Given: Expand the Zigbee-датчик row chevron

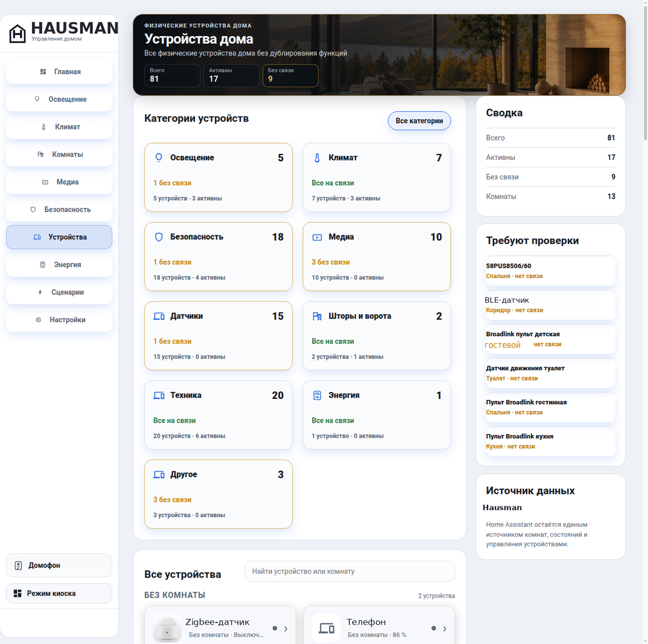Looking at the screenshot, I should click(286, 628).
